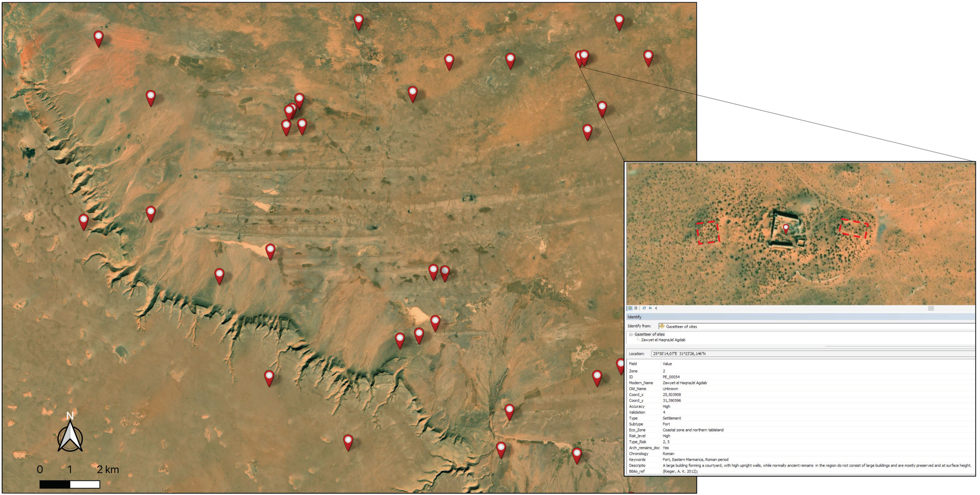
Task: Collapse the Gazetteer of sites tree node
Action: pos(631,334)
